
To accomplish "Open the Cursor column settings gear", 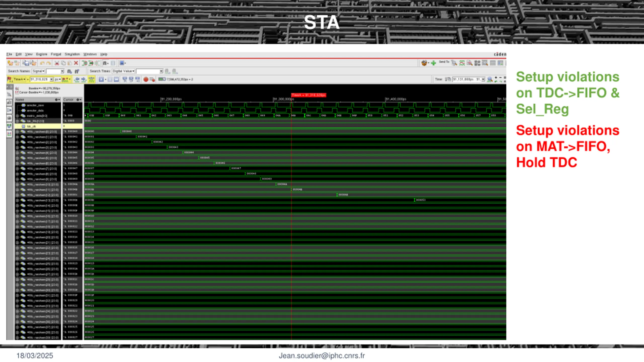I will 79,100.
